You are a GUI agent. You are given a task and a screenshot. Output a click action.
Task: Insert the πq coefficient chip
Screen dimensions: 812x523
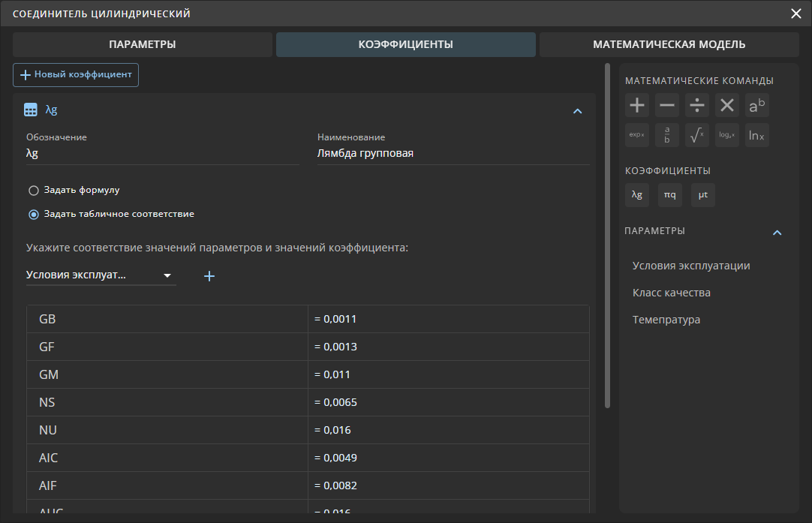coord(670,195)
